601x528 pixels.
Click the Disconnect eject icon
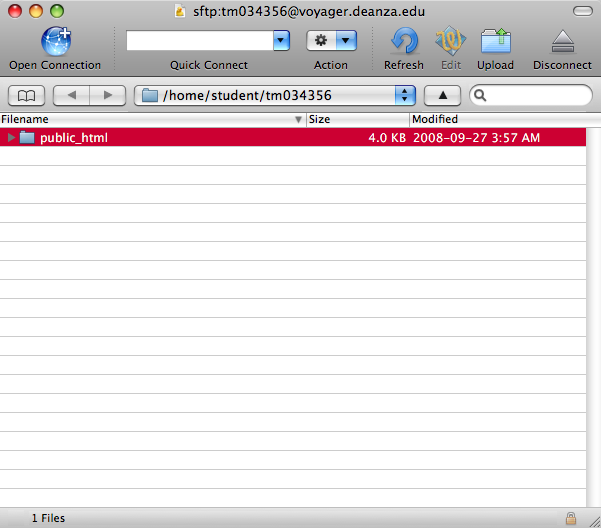563,41
